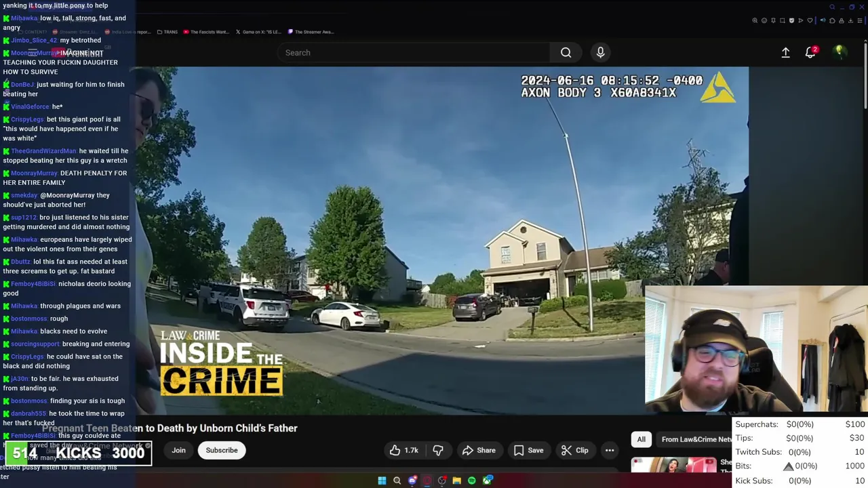Viewport: 868px width, 488px height.
Task: Start voice search with the microphone icon
Action: coord(600,52)
